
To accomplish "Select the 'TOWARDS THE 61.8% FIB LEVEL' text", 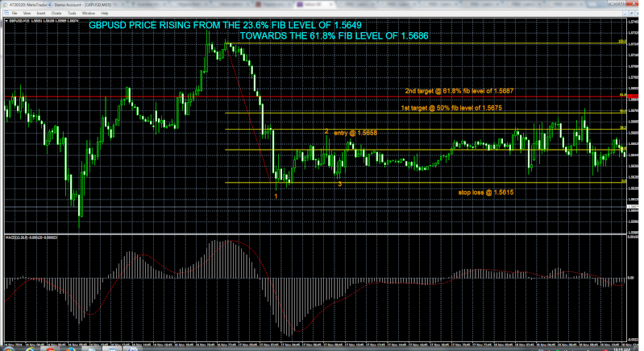I will 334,35.
